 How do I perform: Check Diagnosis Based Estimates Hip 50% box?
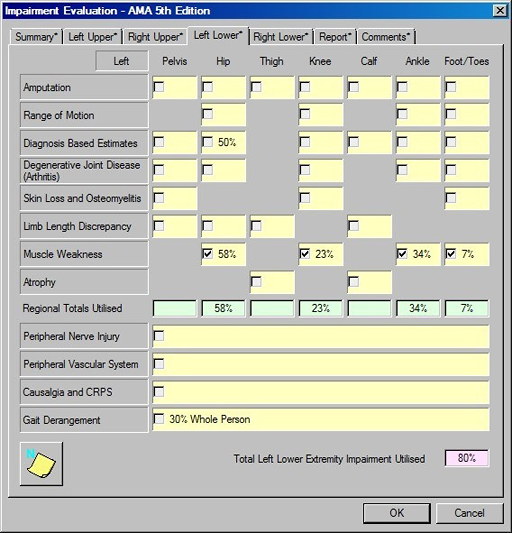point(208,142)
